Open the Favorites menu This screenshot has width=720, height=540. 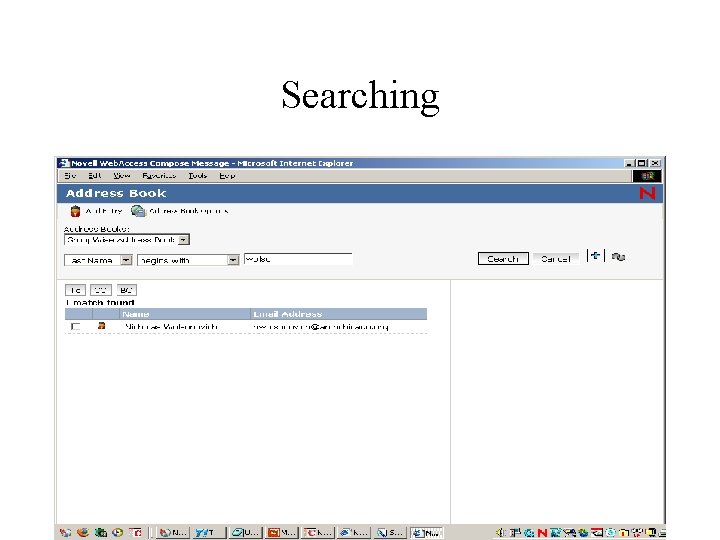point(159,176)
